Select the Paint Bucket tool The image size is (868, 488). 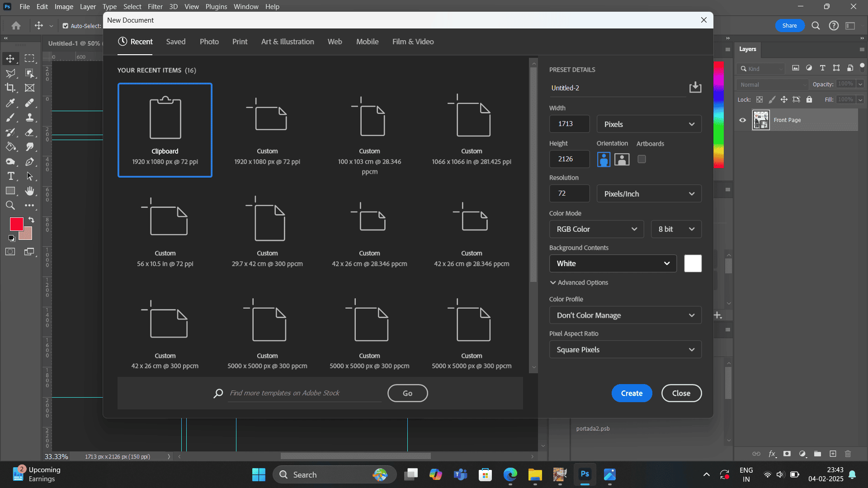[10, 147]
